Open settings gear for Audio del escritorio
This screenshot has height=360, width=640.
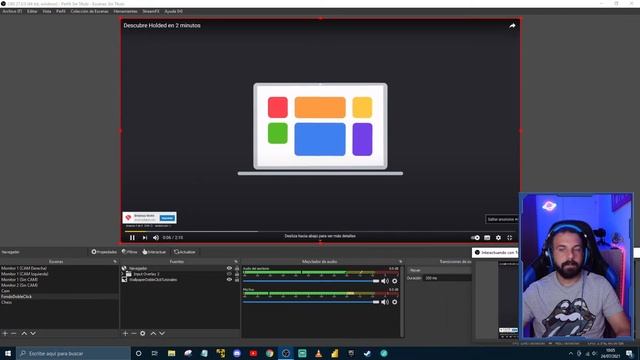(x=395, y=281)
